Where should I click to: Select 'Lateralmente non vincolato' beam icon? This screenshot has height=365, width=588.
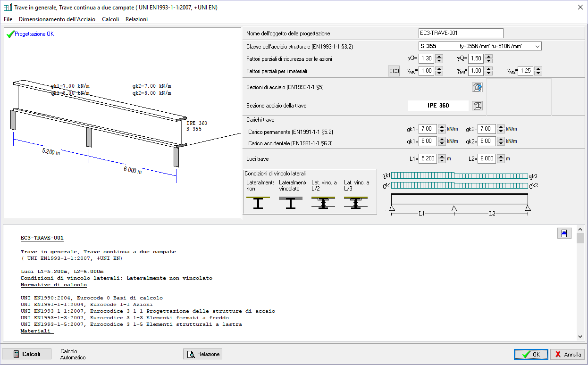click(x=258, y=203)
